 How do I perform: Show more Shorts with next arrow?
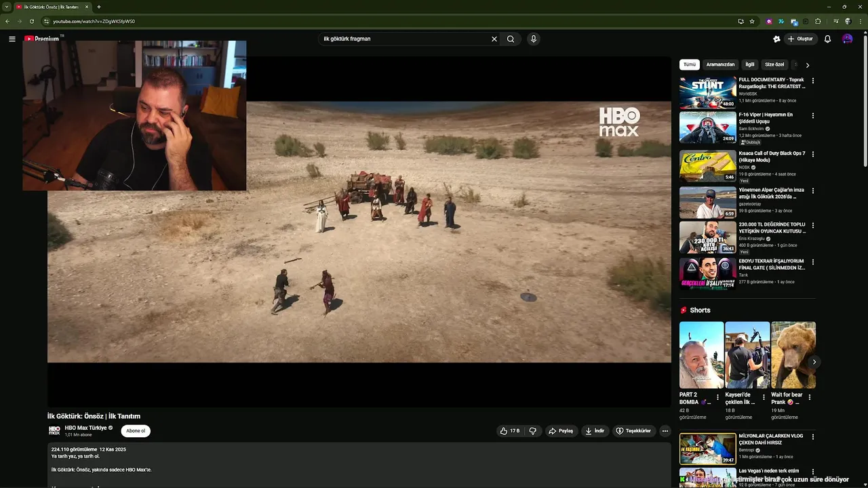click(814, 362)
